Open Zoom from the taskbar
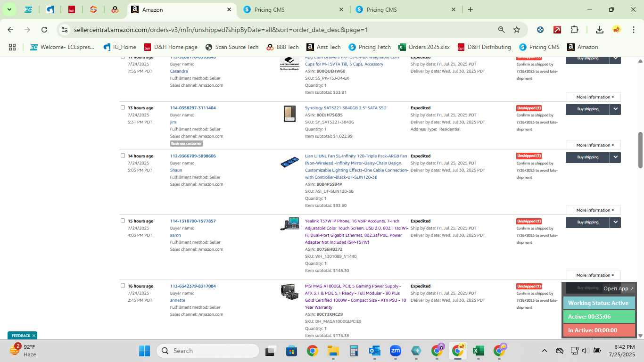Image resolution: width=644 pixels, height=362 pixels. (396, 351)
